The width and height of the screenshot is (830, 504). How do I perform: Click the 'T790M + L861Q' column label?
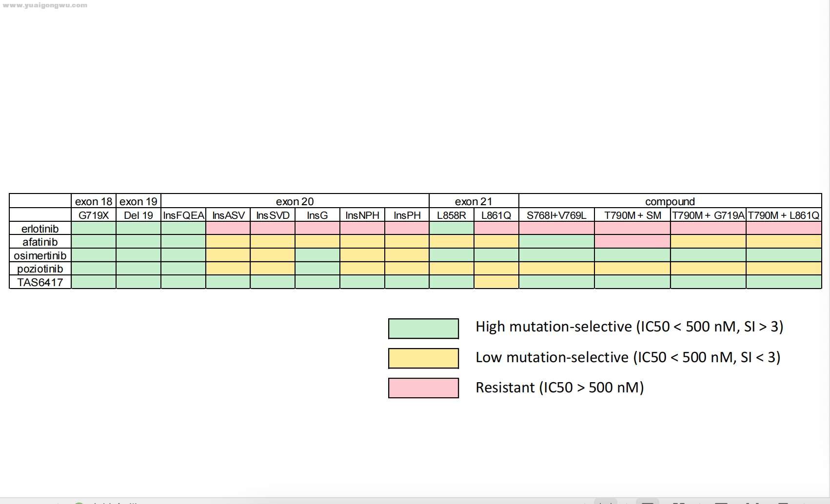coord(784,215)
